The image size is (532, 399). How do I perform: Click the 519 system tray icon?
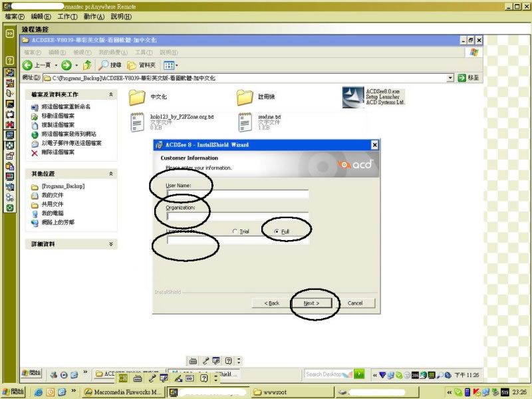pos(505,392)
